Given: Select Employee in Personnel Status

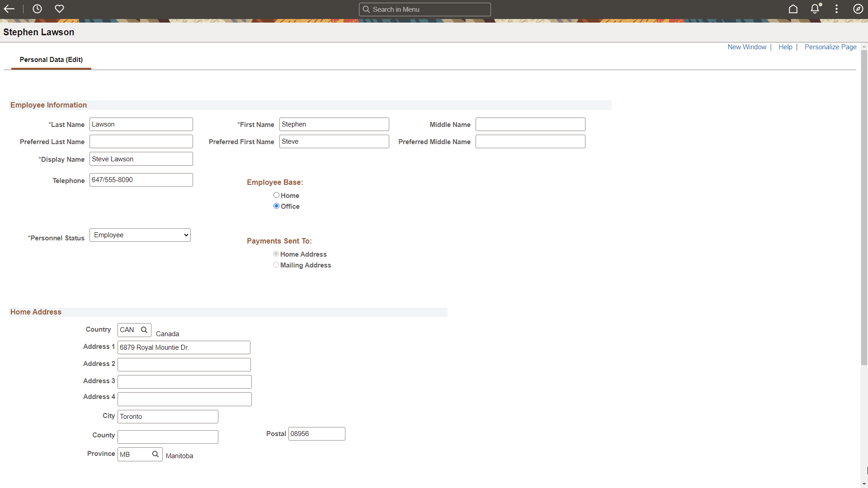Looking at the screenshot, I should pos(140,235).
